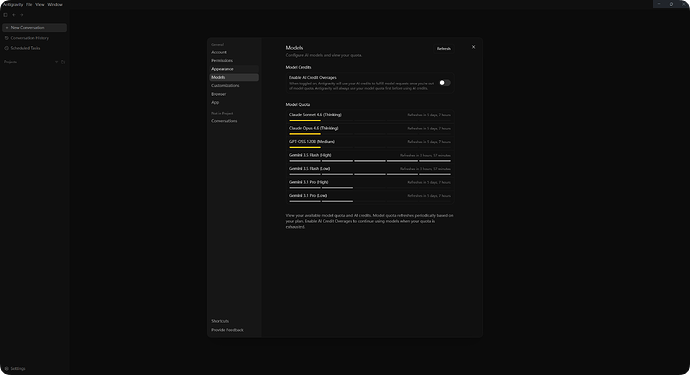Screen dimensions: 690x375
Task: Click the "Models" page title
Action: pyautogui.click(x=294, y=48)
